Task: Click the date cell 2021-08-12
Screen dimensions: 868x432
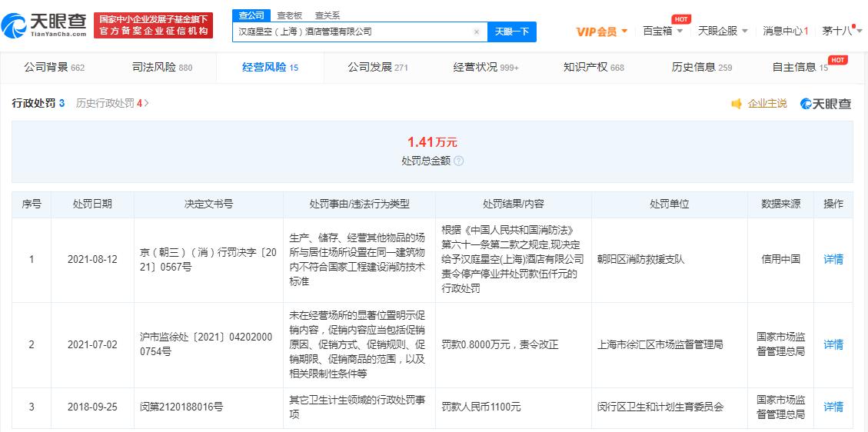Action: (x=92, y=259)
